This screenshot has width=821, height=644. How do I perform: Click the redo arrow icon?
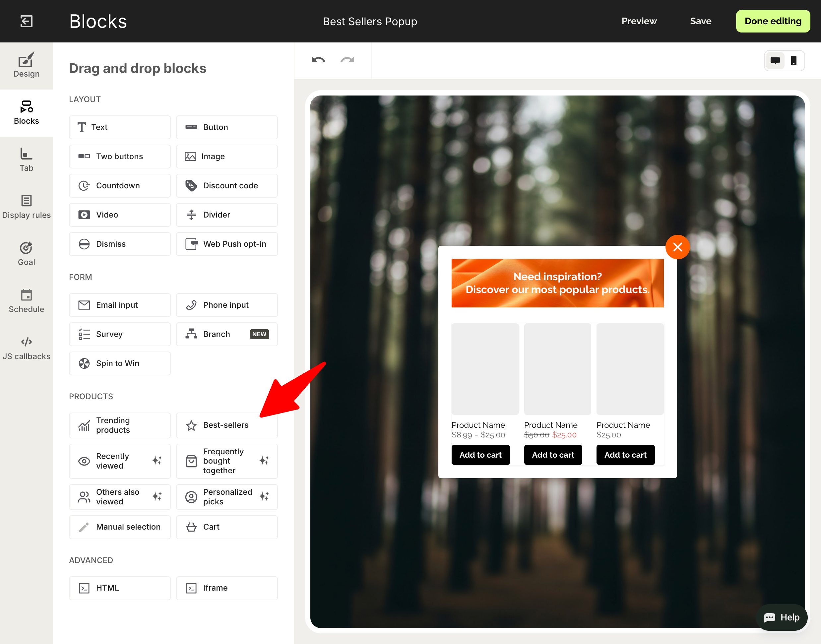click(347, 60)
